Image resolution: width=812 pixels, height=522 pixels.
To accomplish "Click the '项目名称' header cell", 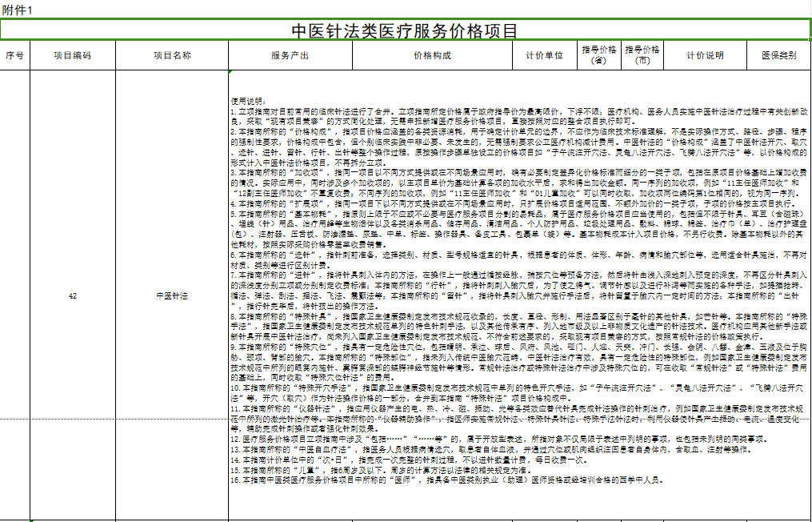I will click(x=172, y=55).
